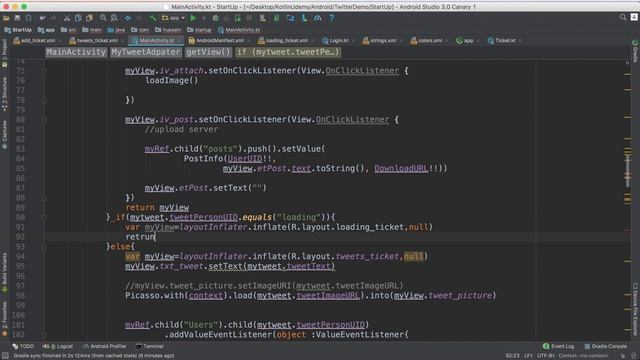Image resolution: width=640 pixels, height=360 pixels.
Task: Click the Open folder toolbar icon
Action: tap(6, 18)
